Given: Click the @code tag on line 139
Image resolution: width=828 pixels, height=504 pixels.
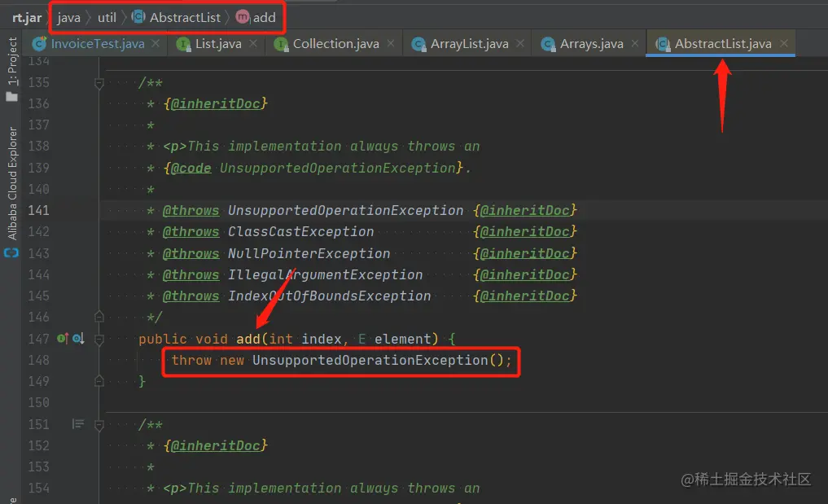Looking at the screenshot, I should 191,168.
